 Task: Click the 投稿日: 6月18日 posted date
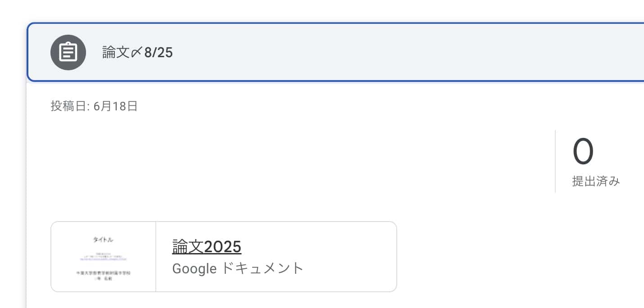point(94,106)
